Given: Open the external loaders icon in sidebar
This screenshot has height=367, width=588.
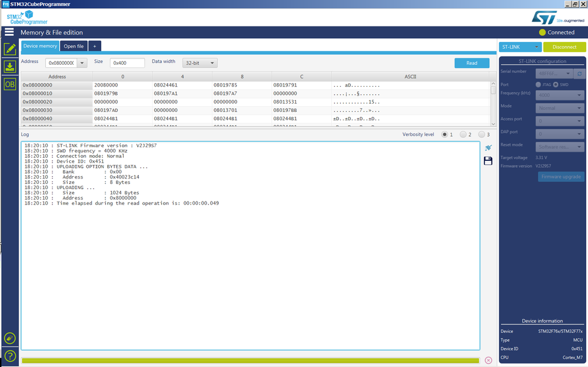Looking at the screenshot, I should [10, 338].
